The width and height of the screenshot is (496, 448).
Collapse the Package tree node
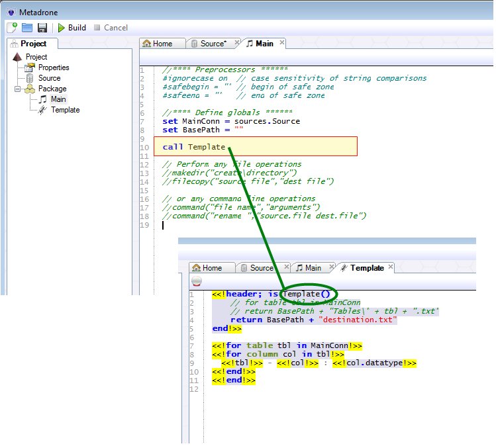click(x=17, y=89)
